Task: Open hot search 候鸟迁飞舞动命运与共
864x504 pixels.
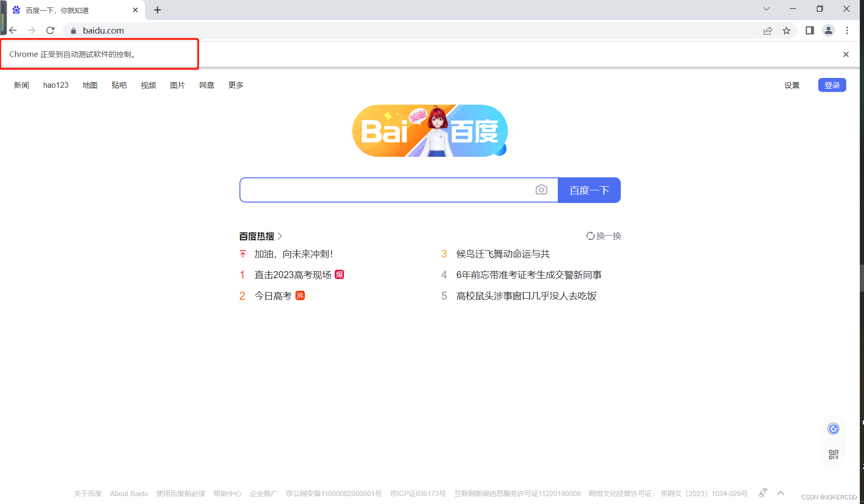Action: tap(503, 254)
